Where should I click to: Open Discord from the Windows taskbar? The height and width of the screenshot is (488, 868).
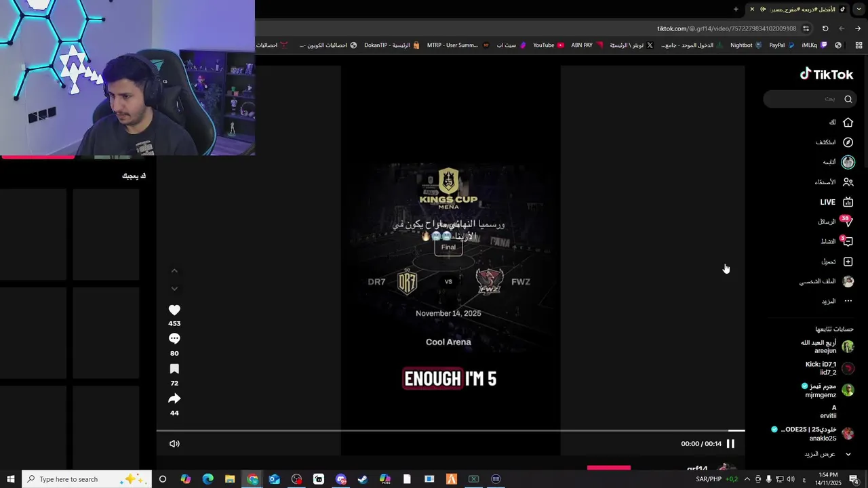click(340, 479)
